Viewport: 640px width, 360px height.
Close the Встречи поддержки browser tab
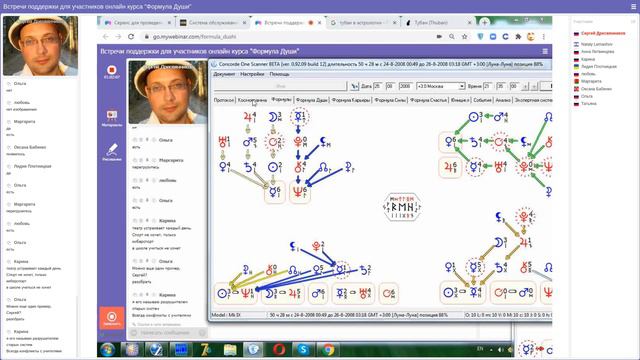pyautogui.click(x=320, y=23)
